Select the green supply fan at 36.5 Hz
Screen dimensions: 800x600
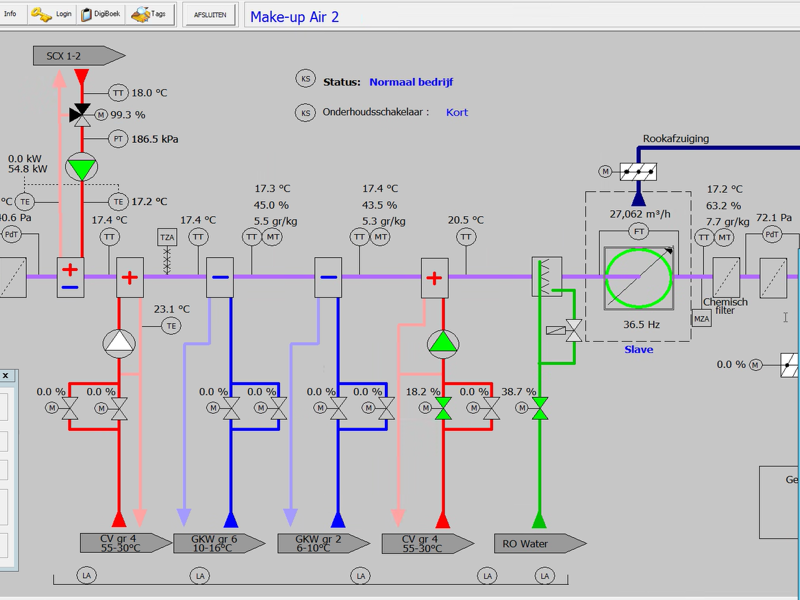click(638, 277)
